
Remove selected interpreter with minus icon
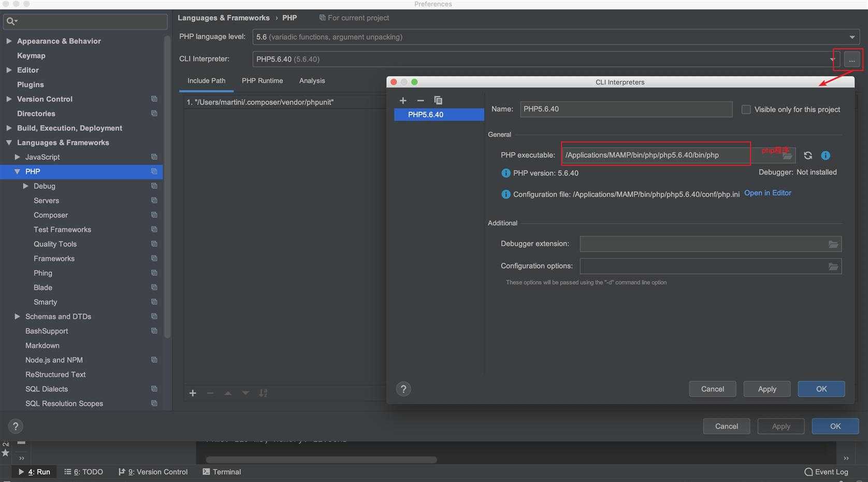(x=421, y=100)
